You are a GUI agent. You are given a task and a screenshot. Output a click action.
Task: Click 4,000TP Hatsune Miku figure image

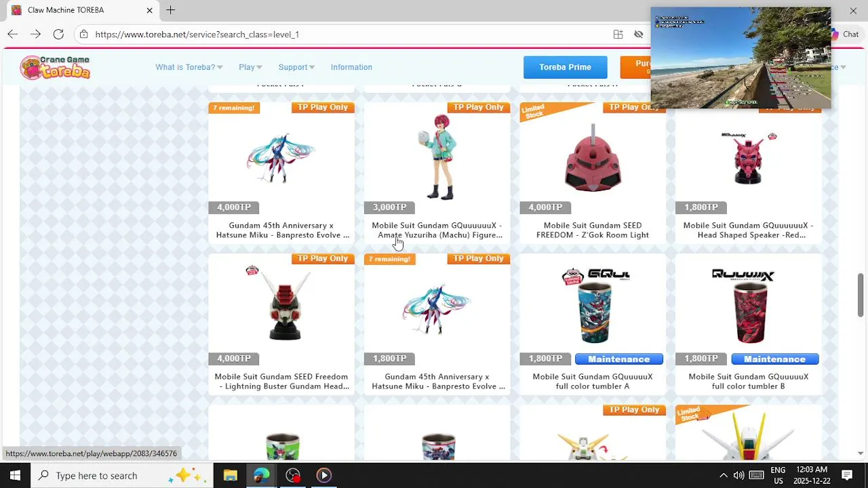[281, 157]
